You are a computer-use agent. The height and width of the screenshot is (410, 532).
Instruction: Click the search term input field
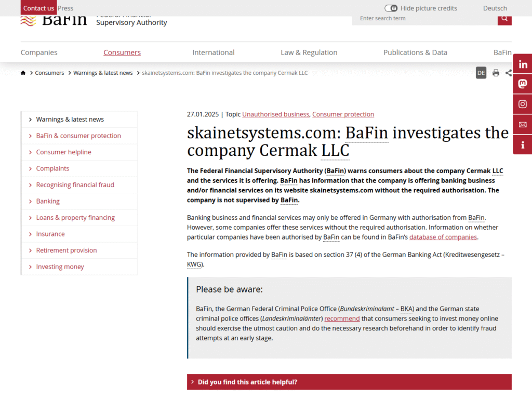424,19
